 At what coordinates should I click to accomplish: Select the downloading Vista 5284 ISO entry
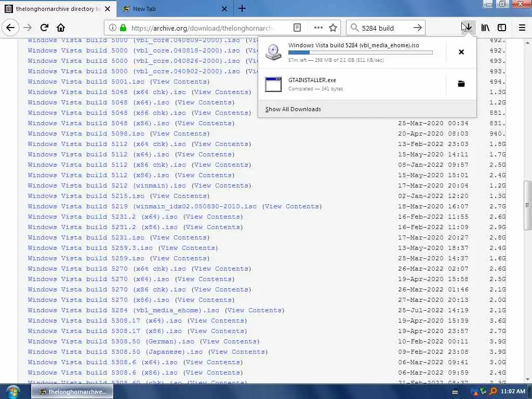pyautogui.click(x=352, y=52)
